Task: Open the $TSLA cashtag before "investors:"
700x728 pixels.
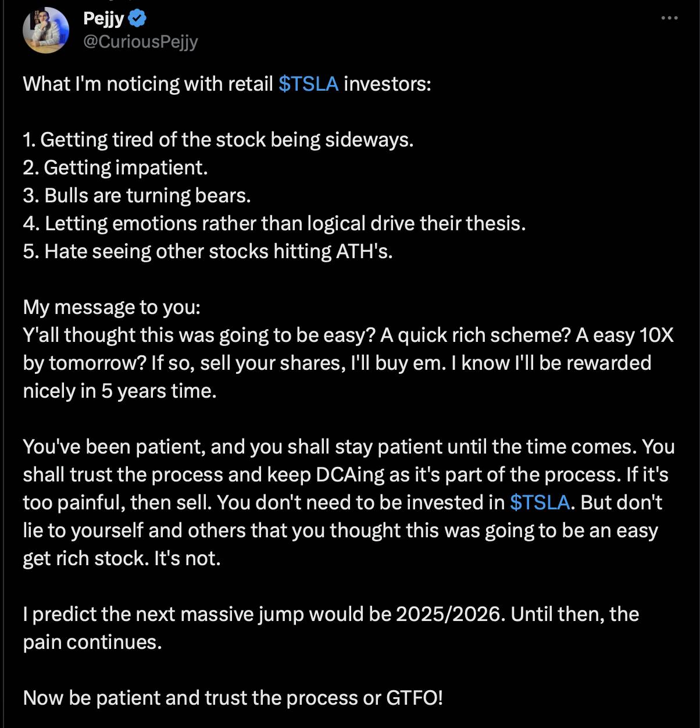Action: point(308,84)
